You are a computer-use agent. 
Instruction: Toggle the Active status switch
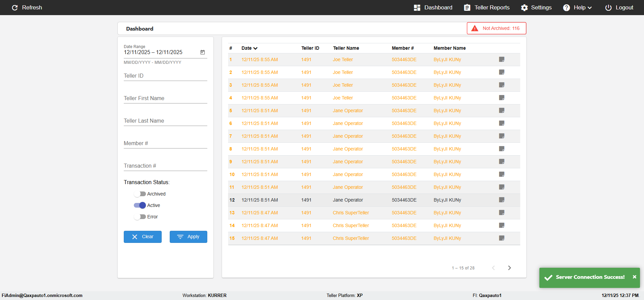pos(140,205)
